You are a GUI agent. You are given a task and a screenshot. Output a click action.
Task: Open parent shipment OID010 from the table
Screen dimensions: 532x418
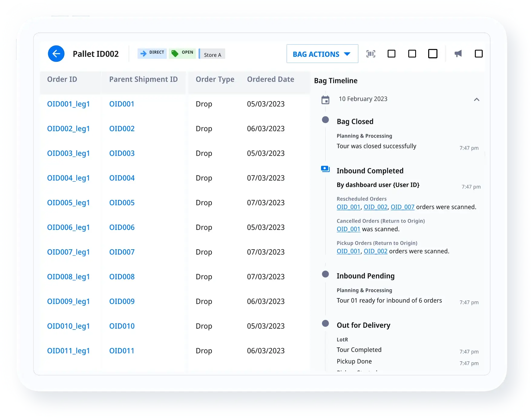[x=122, y=326]
